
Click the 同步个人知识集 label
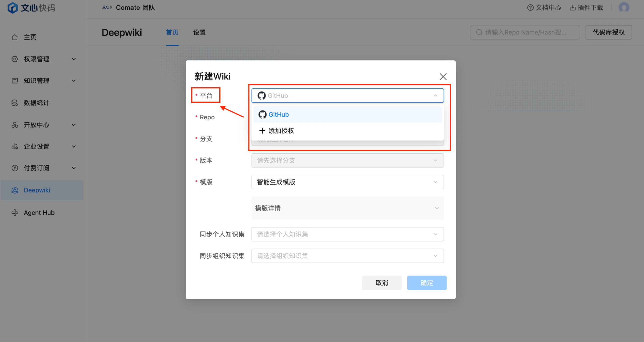coord(222,234)
